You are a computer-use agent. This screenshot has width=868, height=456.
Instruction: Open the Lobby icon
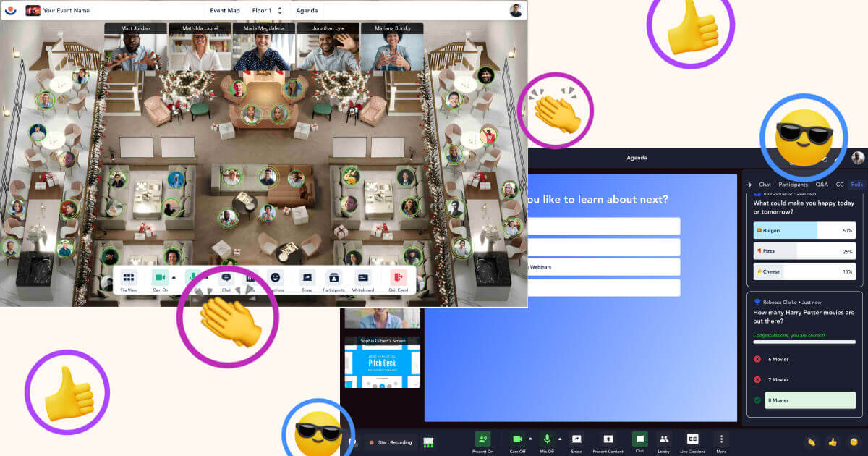tap(665, 439)
